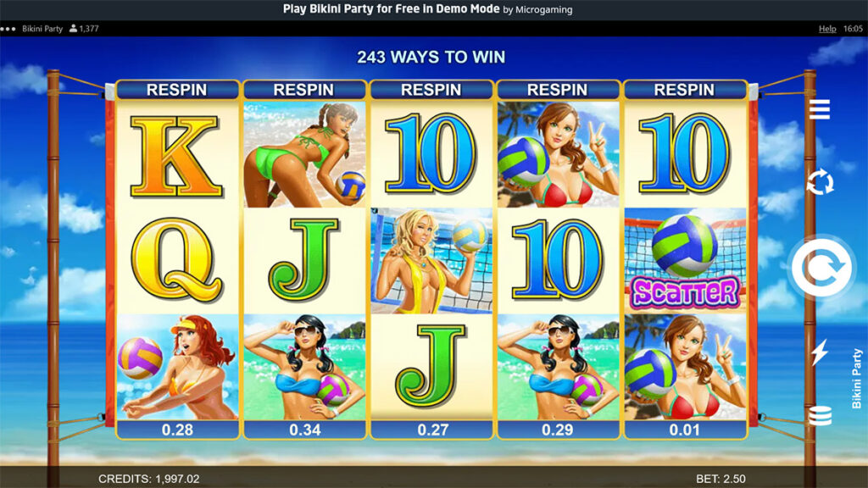Open the three-dot menu at top left
The width and height of the screenshot is (868, 488).
(8, 29)
